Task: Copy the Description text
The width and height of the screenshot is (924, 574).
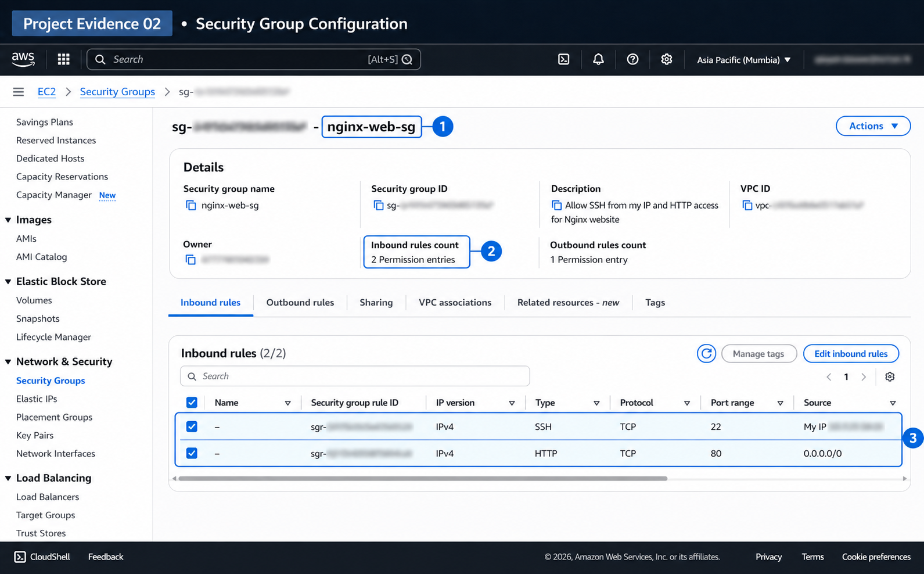Action: pos(556,205)
